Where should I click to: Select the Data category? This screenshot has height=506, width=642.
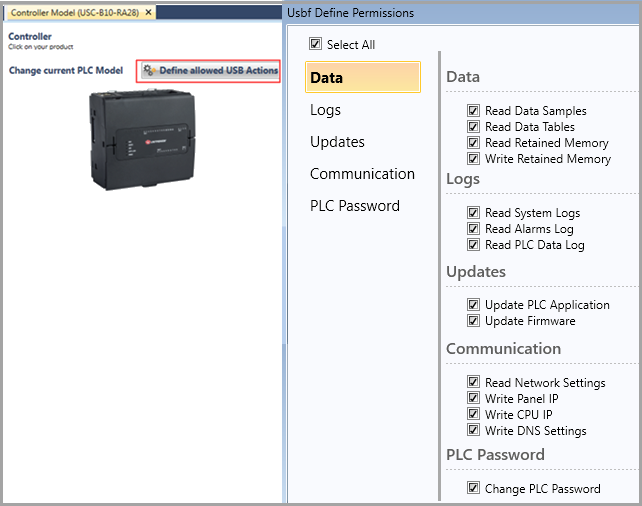coord(362,78)
